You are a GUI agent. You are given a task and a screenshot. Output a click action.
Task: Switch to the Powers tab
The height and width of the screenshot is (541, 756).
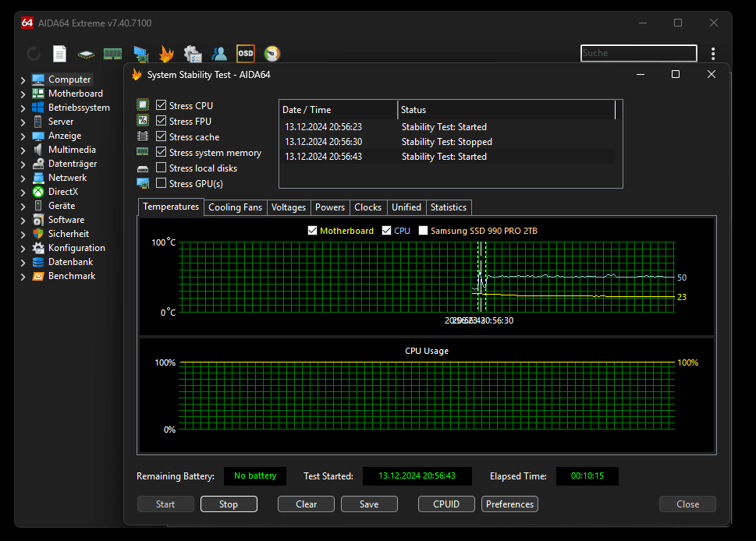point(330,207)
